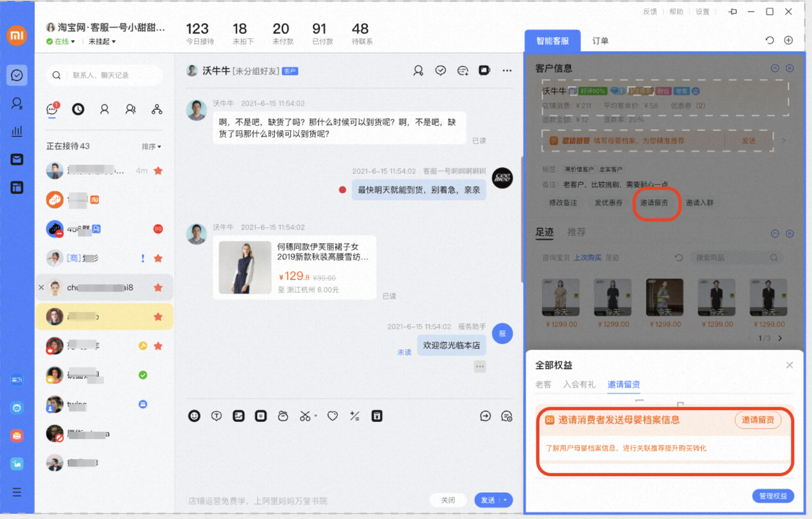Click the 发送 send button

(488, 500)
